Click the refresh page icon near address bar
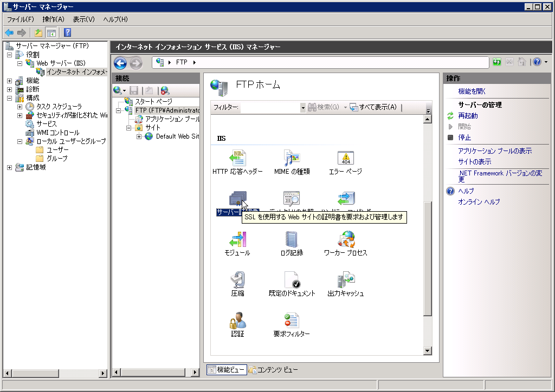Screen dimensions: 555x392 point(497,62)
